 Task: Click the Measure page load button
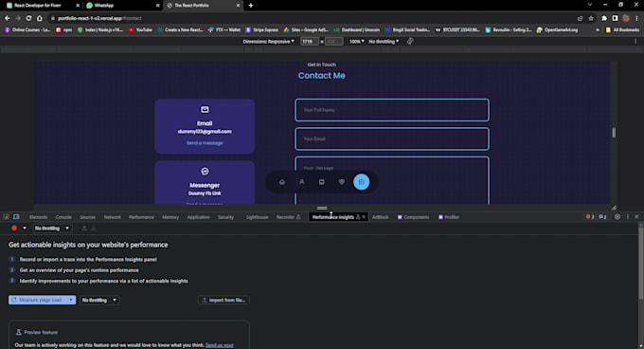37,300
